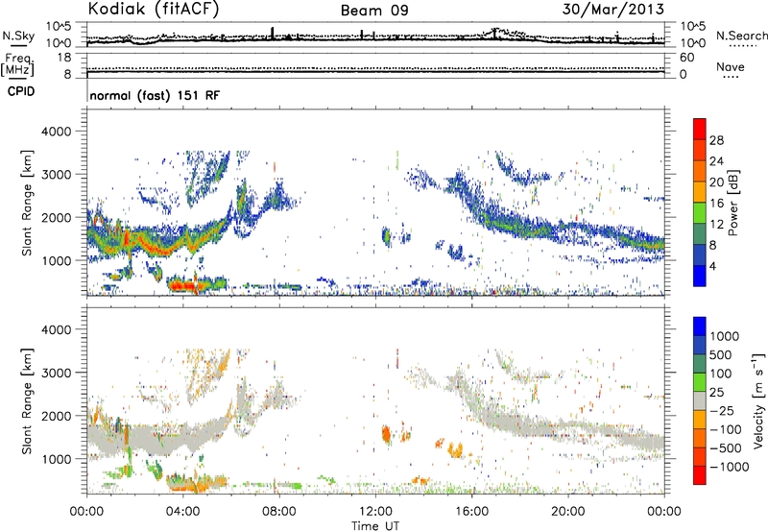Image resolution: width=768 pixels, height=532 pixels.
Task: Click the orange echo patch near 12:30 in velocity panel
Action: [386, 434]
